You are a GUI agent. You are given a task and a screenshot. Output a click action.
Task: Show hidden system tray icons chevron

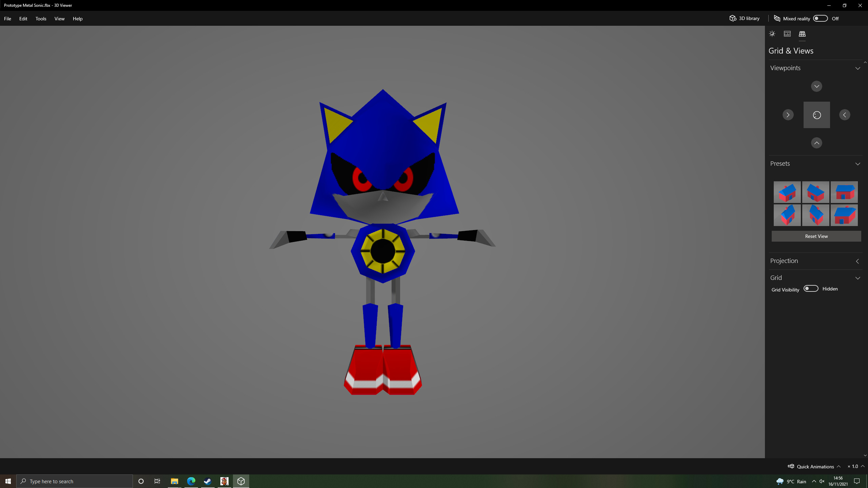(x=814, y=481)
